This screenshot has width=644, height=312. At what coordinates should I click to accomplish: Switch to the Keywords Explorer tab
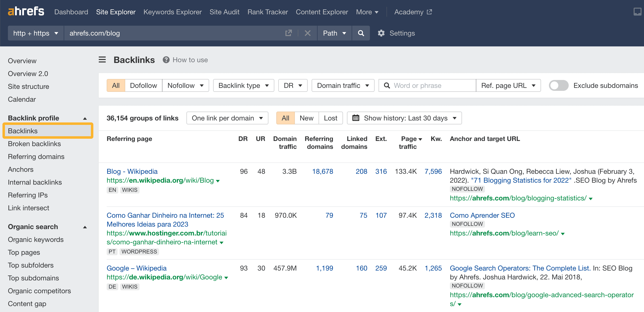173,12
